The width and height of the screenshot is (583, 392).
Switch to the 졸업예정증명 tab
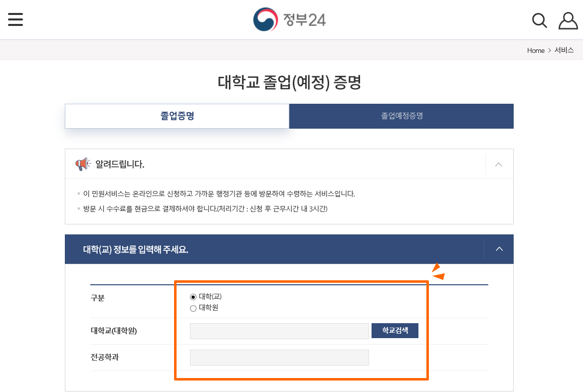(x=401, y=116)
